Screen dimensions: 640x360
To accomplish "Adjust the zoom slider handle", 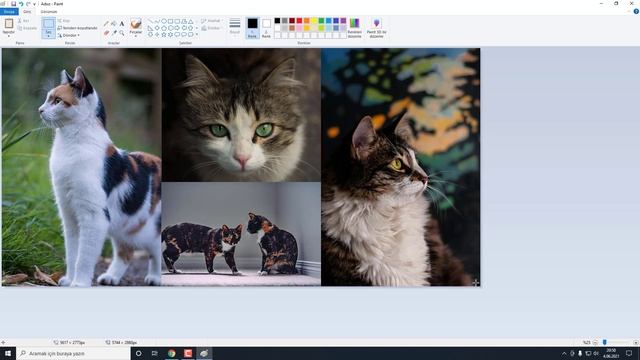I will [604, 342].
